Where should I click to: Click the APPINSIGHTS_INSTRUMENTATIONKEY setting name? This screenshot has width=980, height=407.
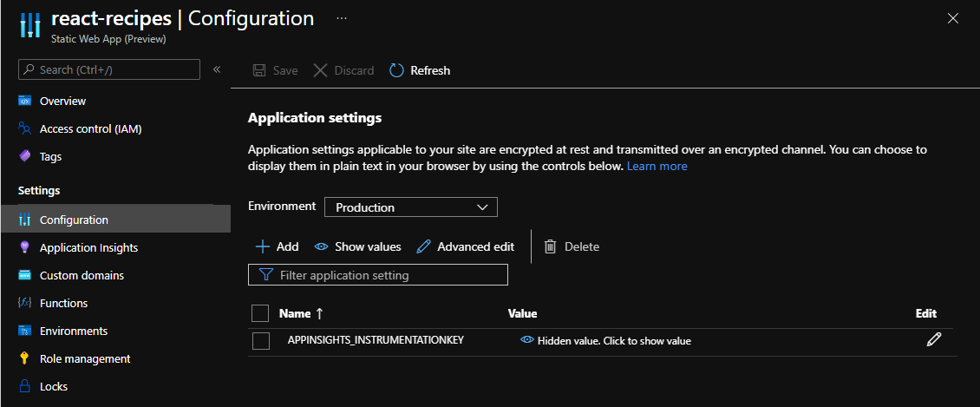376,341
